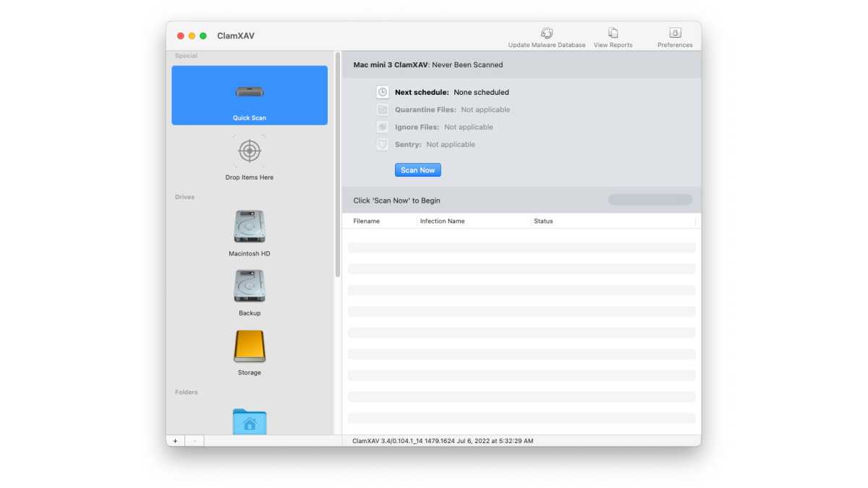Click the Drives section label
This screenshot has height=488, width=868.
pos(184,197)
